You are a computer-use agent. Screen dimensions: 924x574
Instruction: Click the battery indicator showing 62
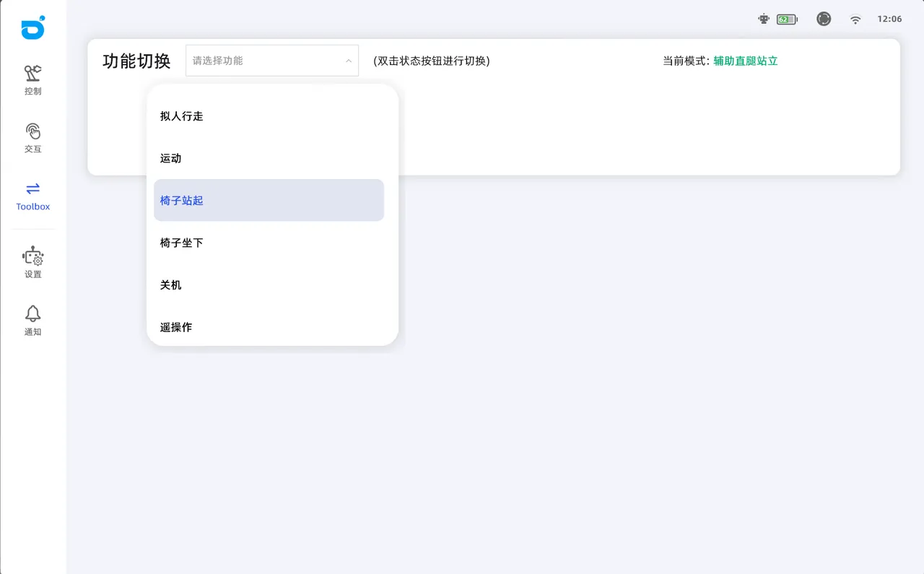[x=787, y=19]
